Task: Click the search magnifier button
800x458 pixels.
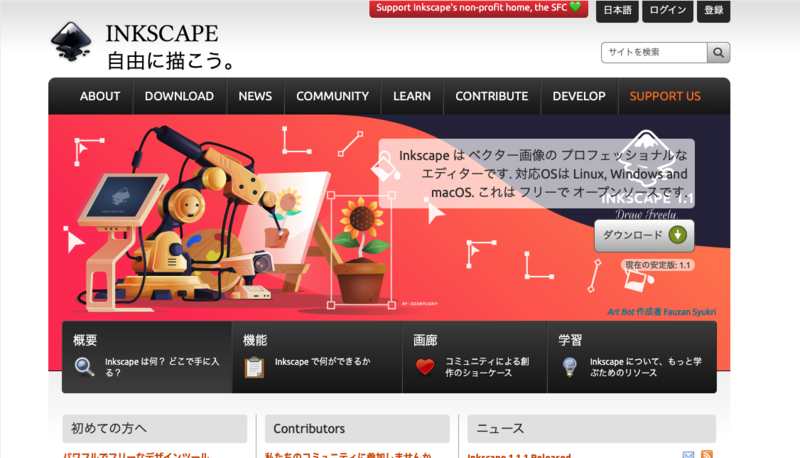Action: click(x=718, y=53)
